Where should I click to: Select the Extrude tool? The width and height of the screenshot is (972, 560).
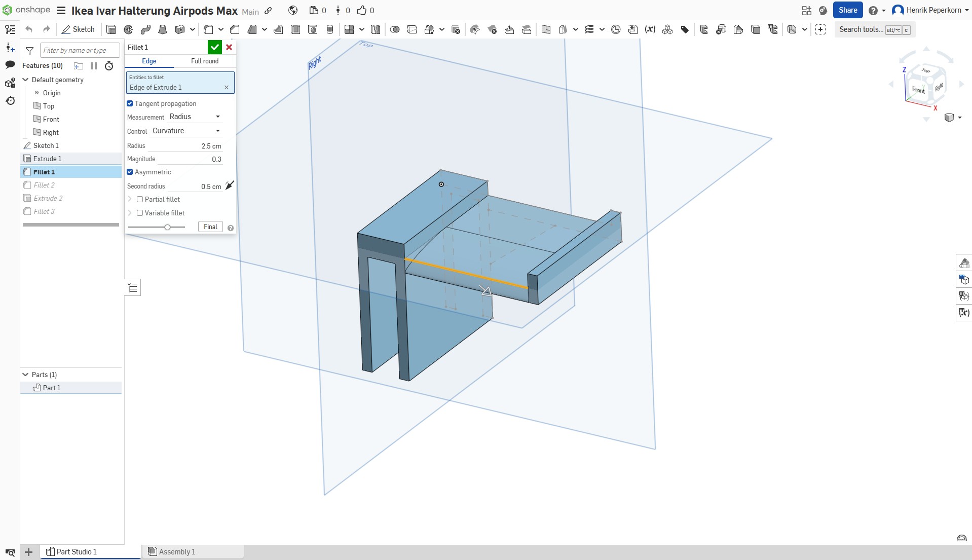pyautogui.click(x=111, y=29)
